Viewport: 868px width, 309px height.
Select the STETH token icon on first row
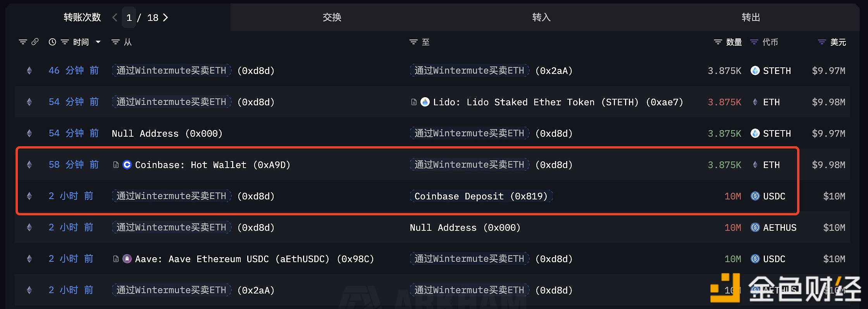coord(755,70)
